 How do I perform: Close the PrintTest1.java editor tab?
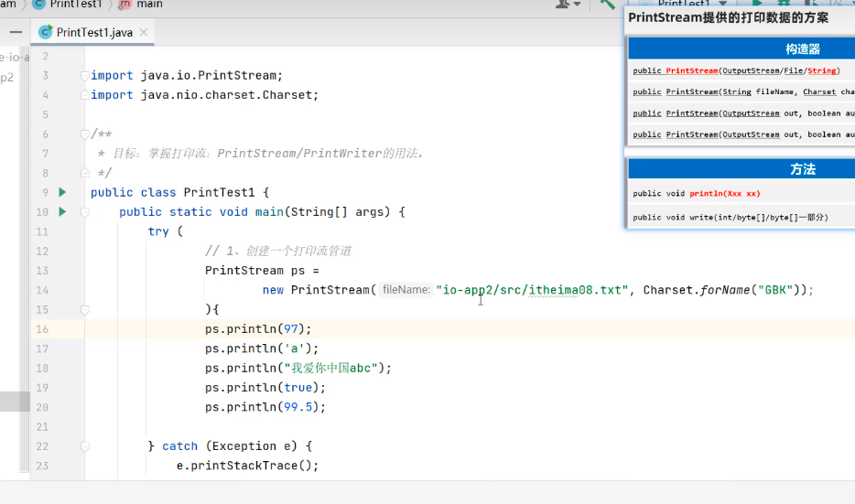(x=145, y=32)
